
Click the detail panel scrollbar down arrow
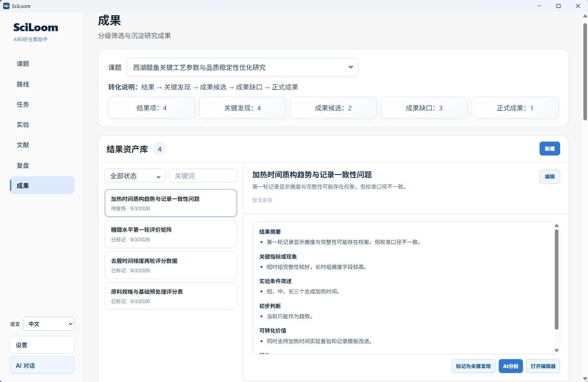(x=556, y=350)
